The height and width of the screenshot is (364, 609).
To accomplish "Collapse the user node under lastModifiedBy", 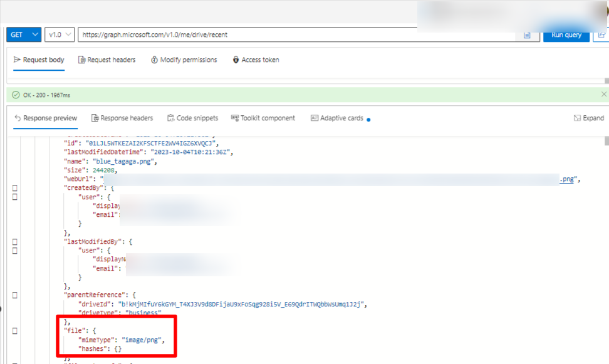I will 15,251.
